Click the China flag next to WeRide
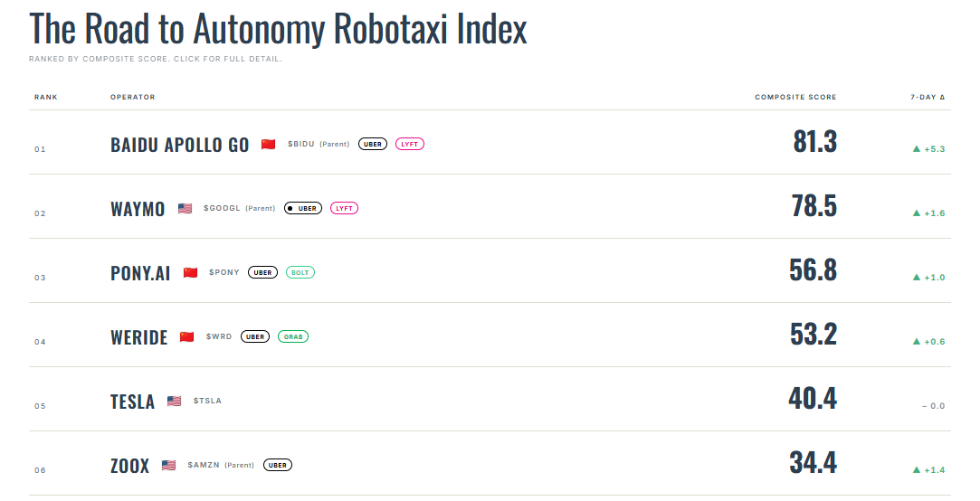Image resolution: width=980 pixels, height=501 pixels. [187, 336]
